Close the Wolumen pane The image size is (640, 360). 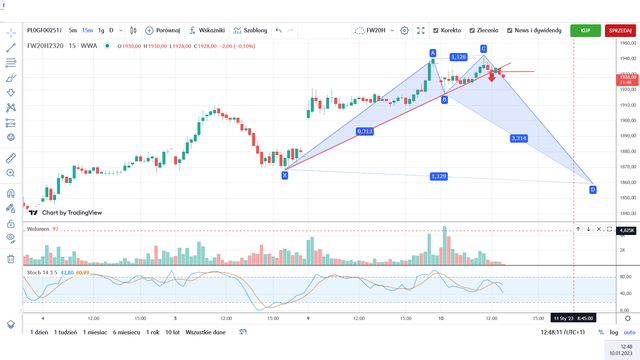[599, 229]
